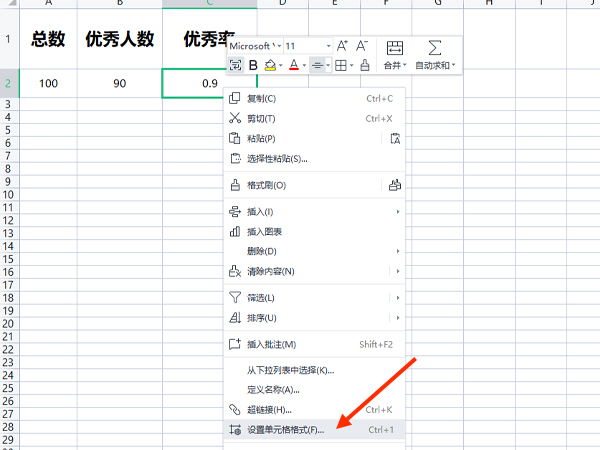600x450 pixels.
Task: Click the decrease font size icon
Action: pos(362,46)
